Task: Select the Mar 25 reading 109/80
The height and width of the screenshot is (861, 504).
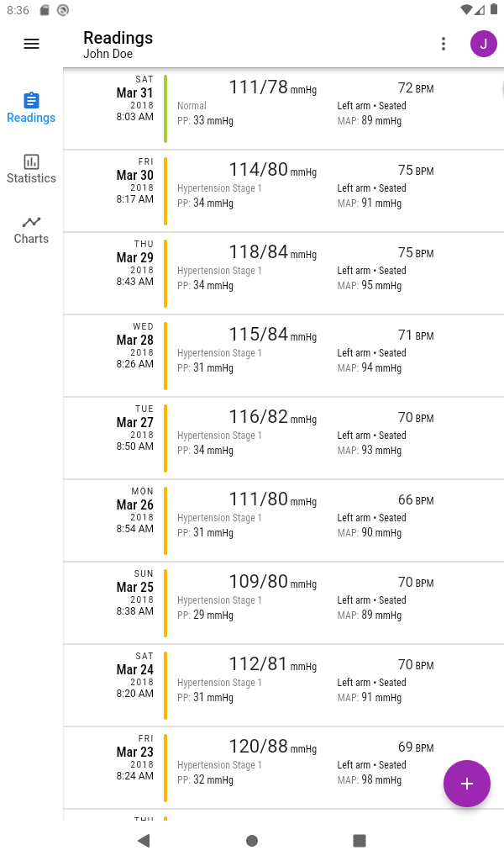Action: 284,603
